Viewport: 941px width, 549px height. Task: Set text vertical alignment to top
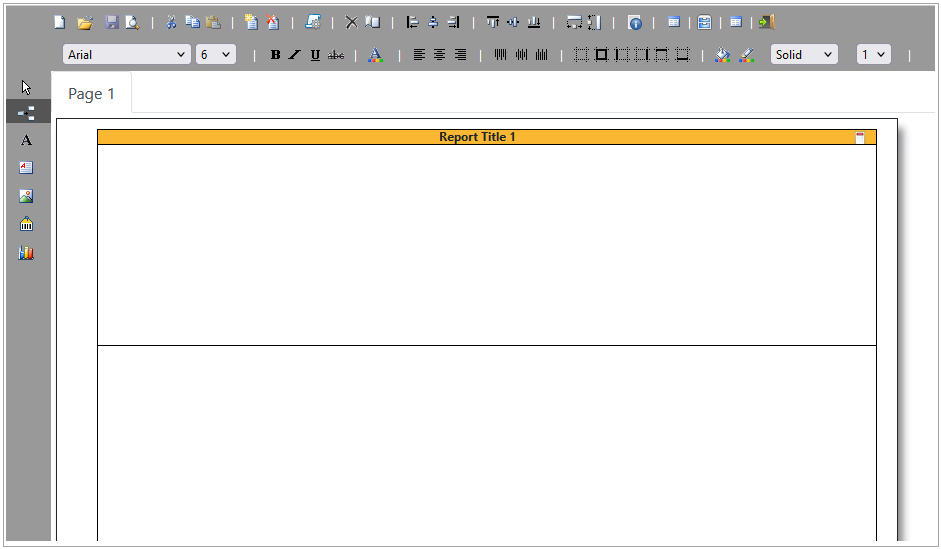[500, 55]
